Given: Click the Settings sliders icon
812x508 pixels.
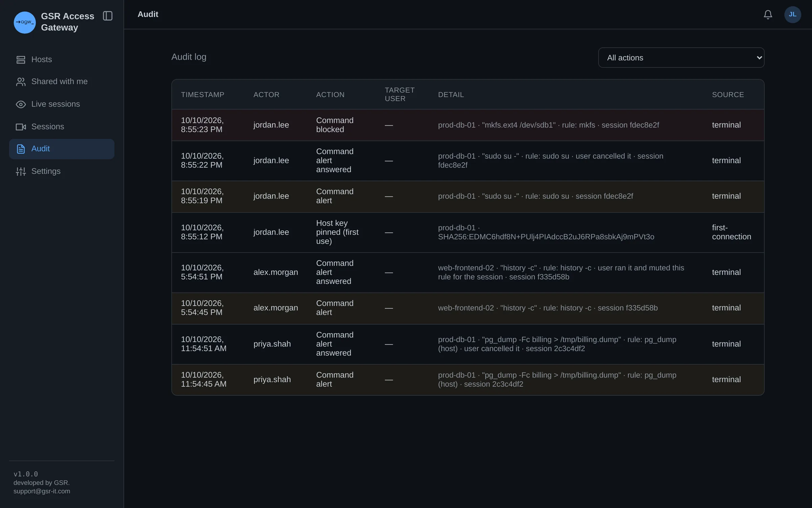Looking at the screenshot, I should tap(21, 171).
